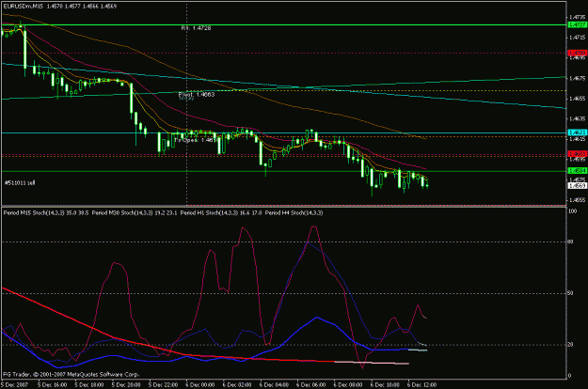This screenshot has height=389, width=588.
Task: Click the 6 Dec 00:00 time axis label
Action: tap(200, 384)
